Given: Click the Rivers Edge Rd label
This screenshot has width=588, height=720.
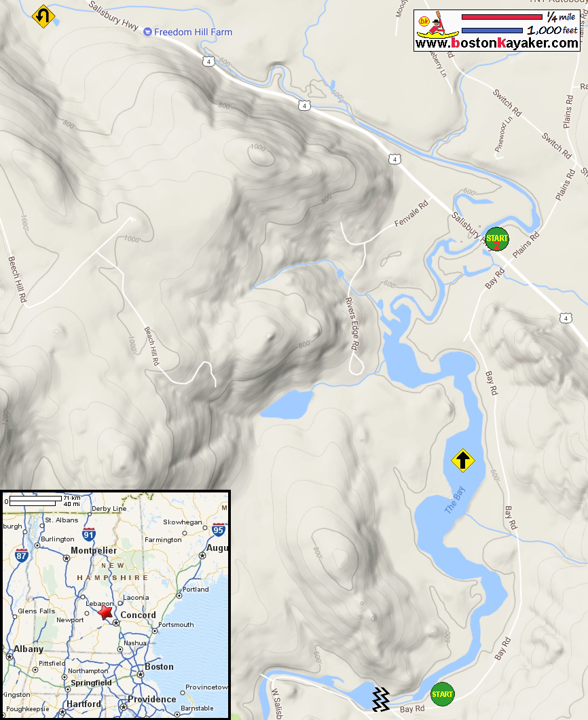Looking at the screenshot, I should click(352, 324).
